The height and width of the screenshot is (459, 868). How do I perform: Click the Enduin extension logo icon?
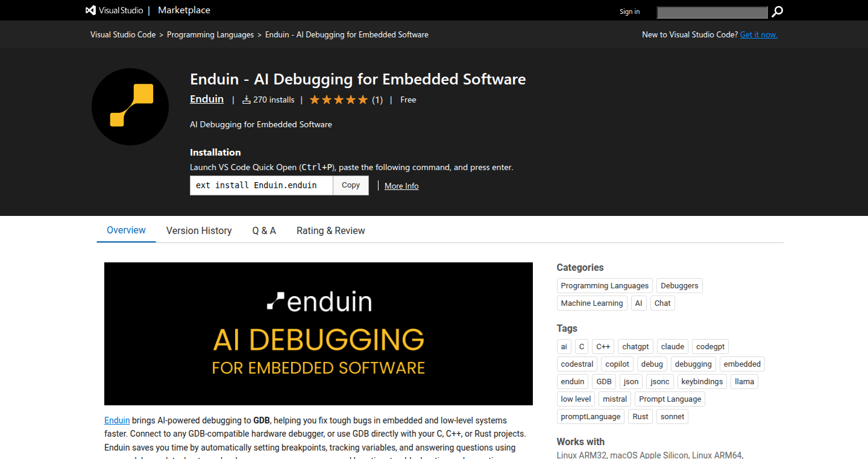click(x=130, y=107)
